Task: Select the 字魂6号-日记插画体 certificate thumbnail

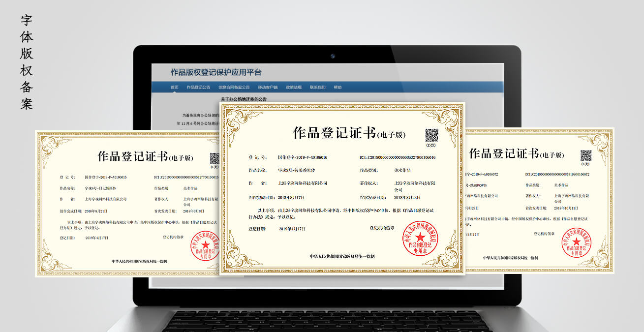Action: [x=127, y=203]
